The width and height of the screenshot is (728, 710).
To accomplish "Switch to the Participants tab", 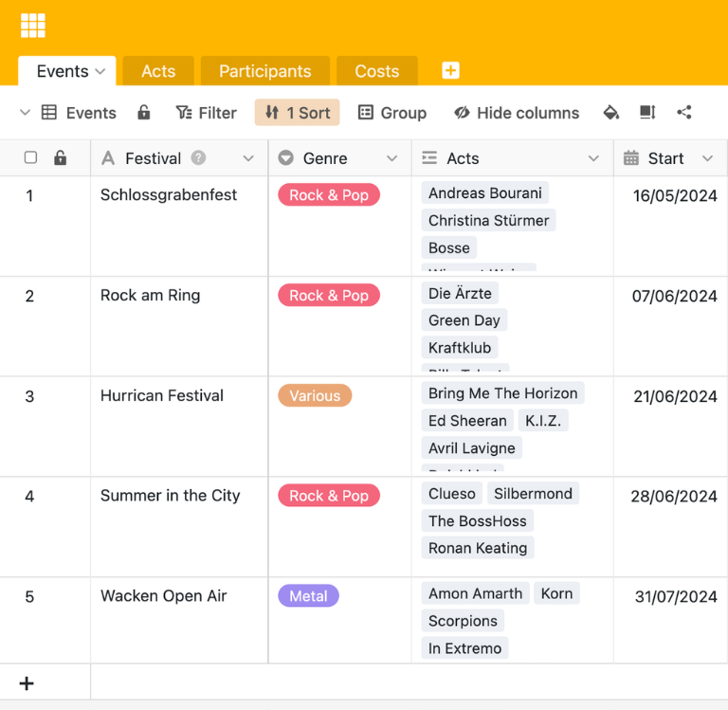I will (x=265, y=71).
